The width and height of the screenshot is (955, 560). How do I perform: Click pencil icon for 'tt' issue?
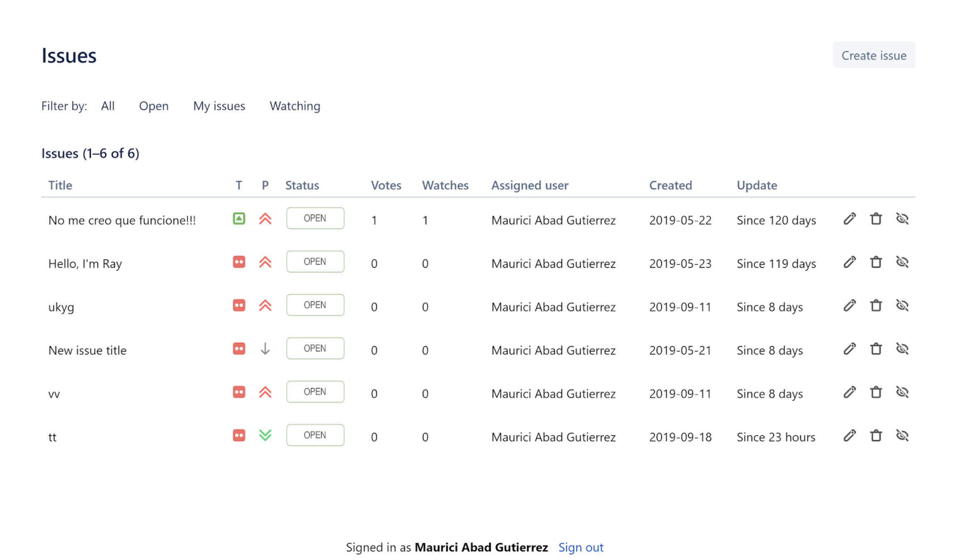coord(849,436)
